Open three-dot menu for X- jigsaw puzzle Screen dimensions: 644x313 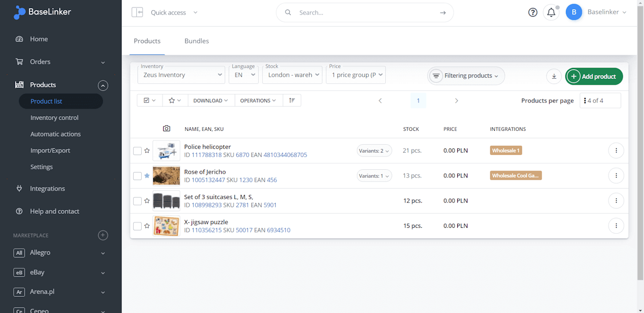[616, 226]
